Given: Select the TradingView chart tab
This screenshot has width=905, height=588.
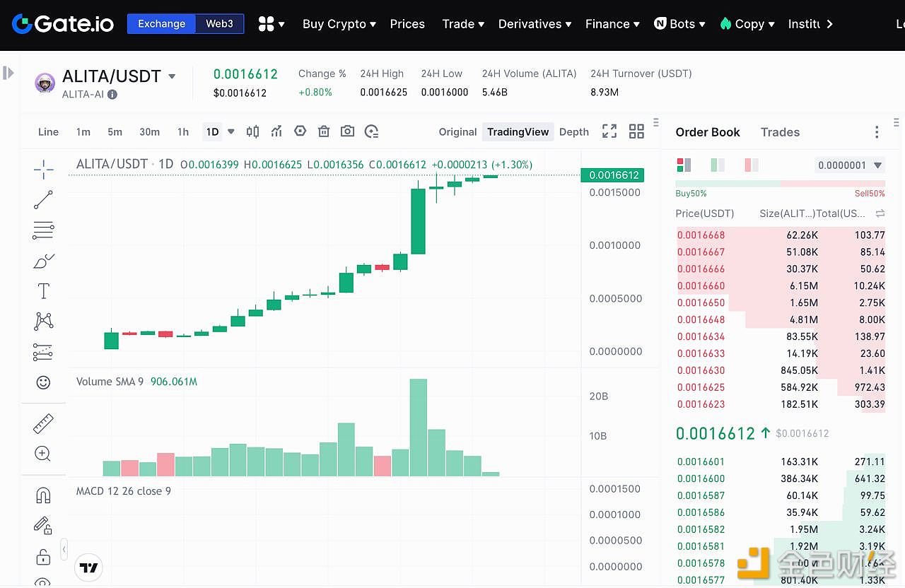Looking at the screenshot, I should [x=518, y=131].
